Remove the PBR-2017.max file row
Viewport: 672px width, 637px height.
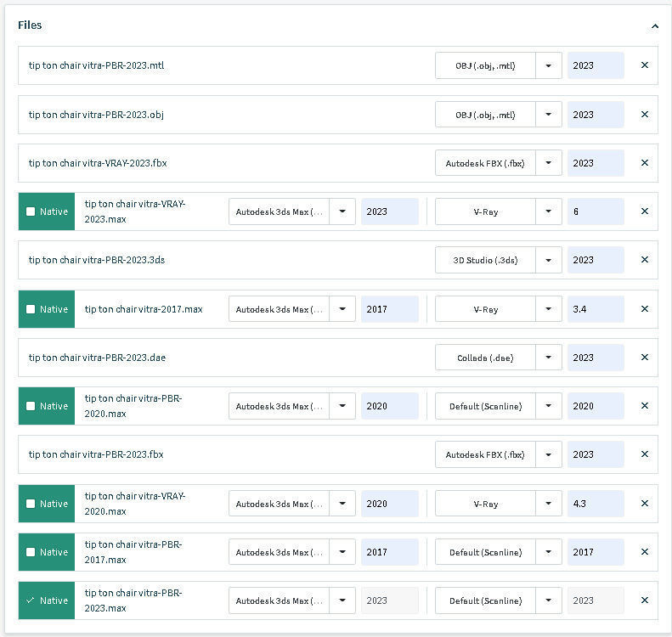click(644, 552)
